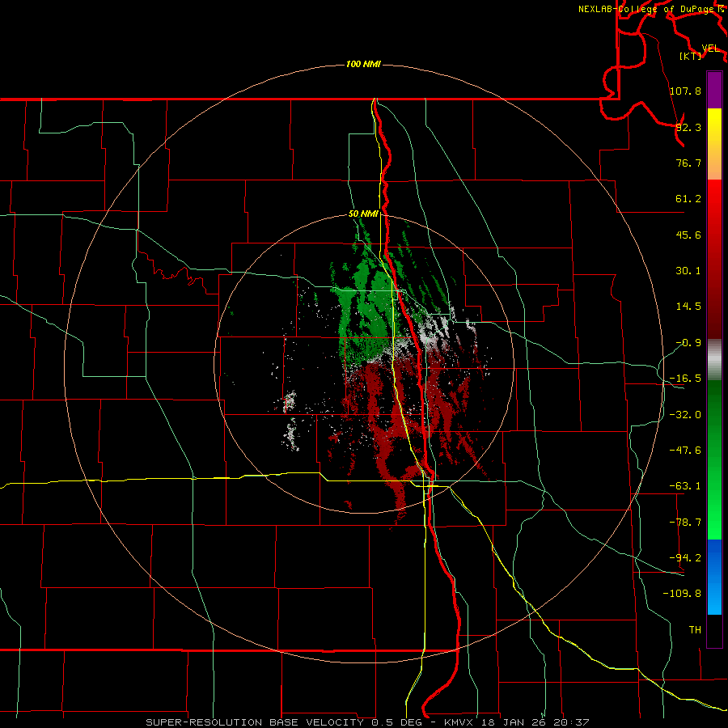Select the -63.1 scale value
This screenshot has height=728, width=728.
(x=685, y=486)
